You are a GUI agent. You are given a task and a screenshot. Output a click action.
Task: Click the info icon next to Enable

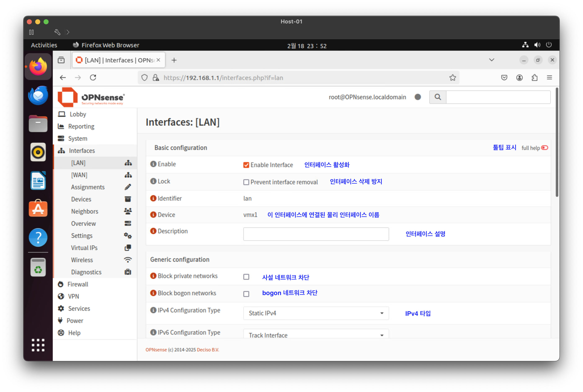(x=153, y=164)
